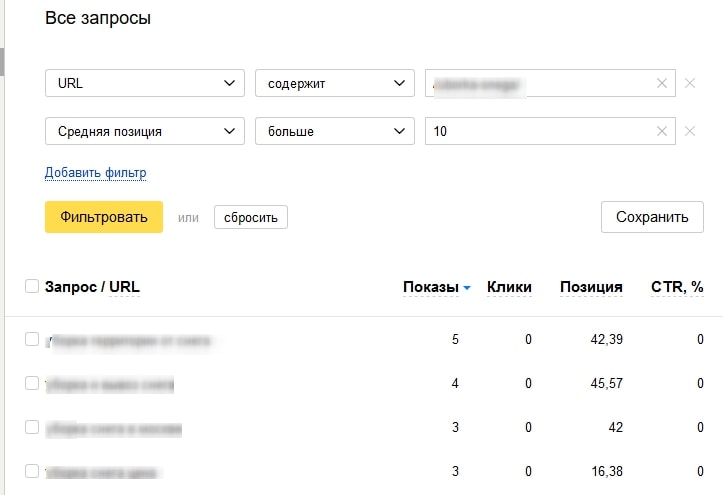Remove the Средняя позиция filter row
This screenshot has height=495, width=723.
[689, 131]
